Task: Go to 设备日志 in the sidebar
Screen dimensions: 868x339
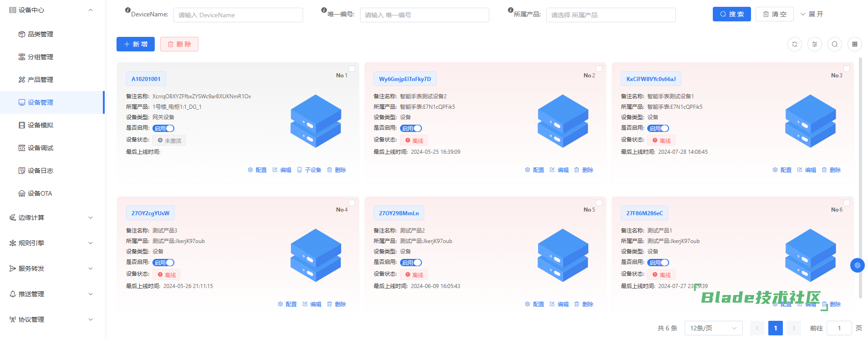Action: point(40,171)
